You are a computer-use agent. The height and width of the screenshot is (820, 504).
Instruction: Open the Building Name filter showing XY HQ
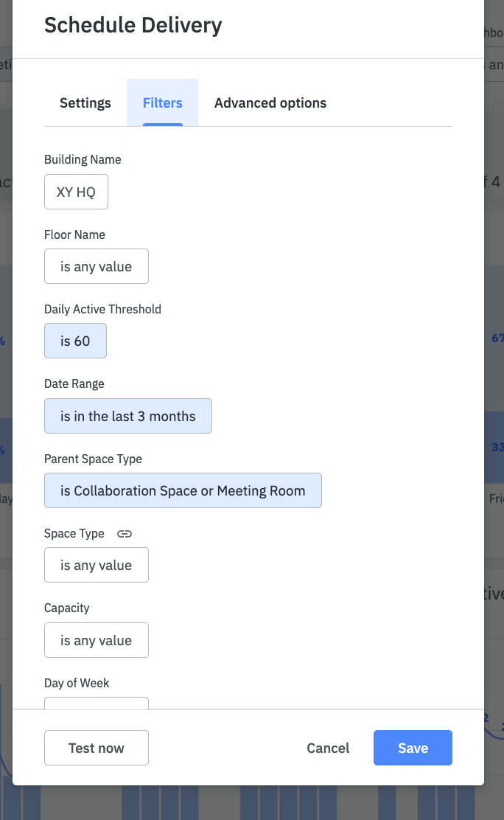coord(77,192)
